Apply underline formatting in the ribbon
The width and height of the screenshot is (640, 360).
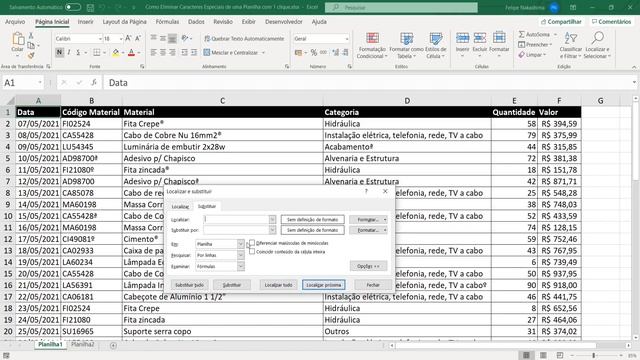point(78,52)
